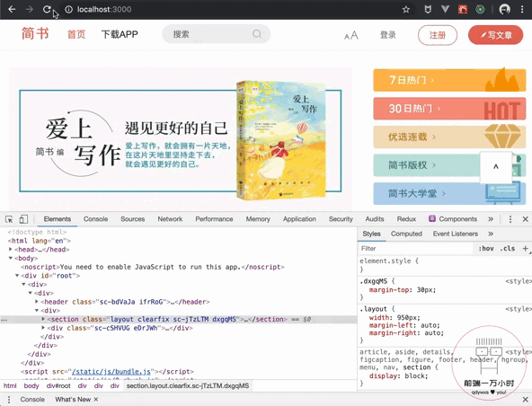Open site info icon in address bar
This screenshot has height=406, width=532.
click(69, 10)
